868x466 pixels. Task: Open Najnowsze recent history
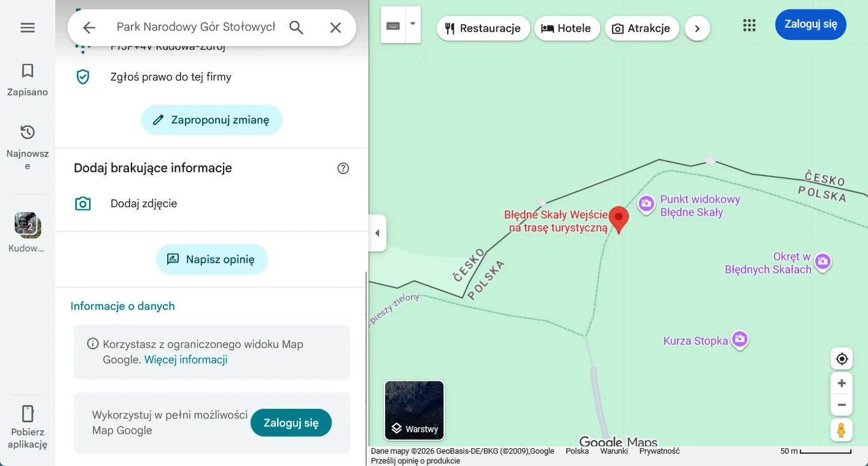[27, 147]
